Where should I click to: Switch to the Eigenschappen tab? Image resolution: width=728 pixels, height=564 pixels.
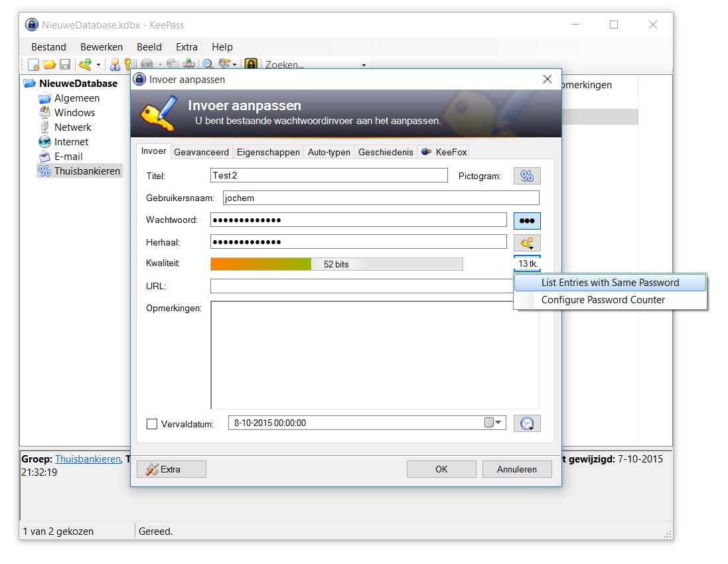[x=268, y=152]
